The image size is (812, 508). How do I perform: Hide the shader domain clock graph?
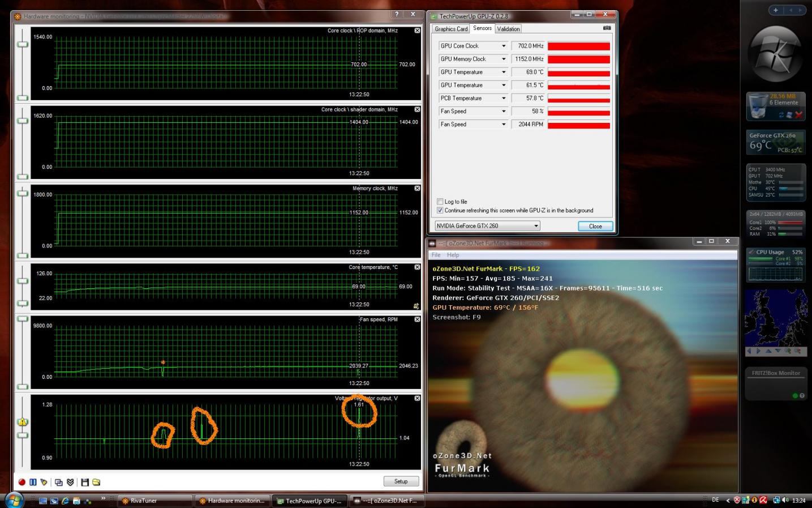tap(417, 109)
